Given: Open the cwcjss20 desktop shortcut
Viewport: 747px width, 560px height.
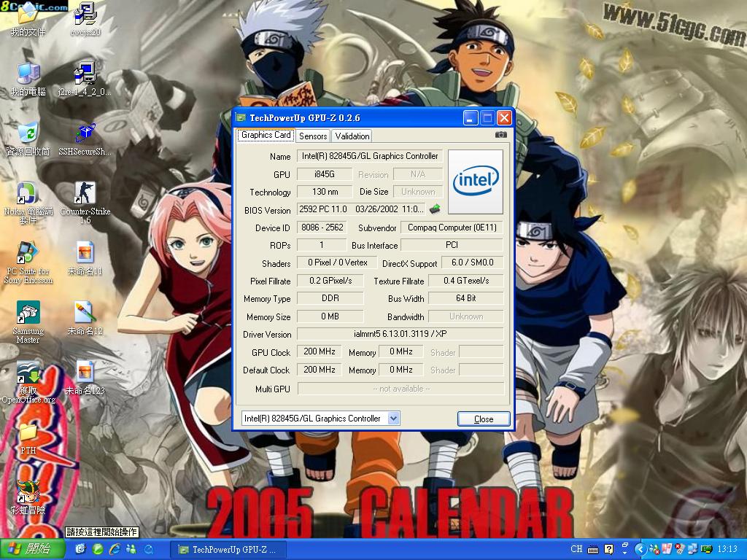Looking at the screenshot, I should click(85, 15).
